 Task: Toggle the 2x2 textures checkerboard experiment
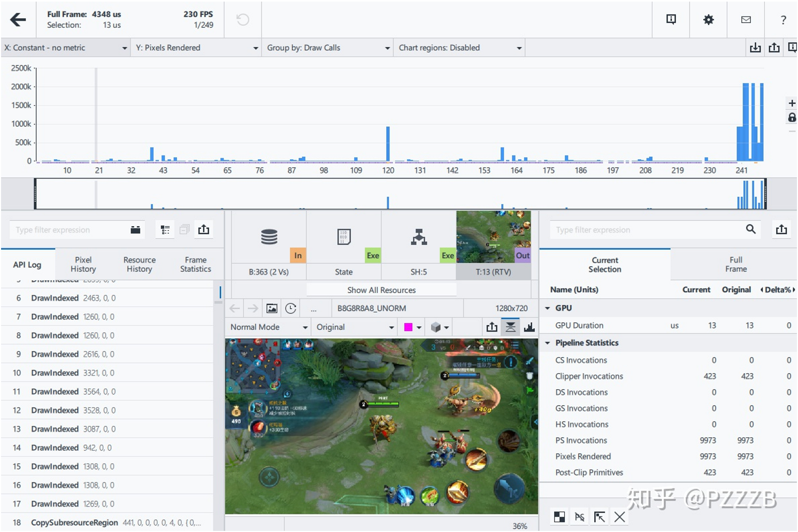(559, 517)
